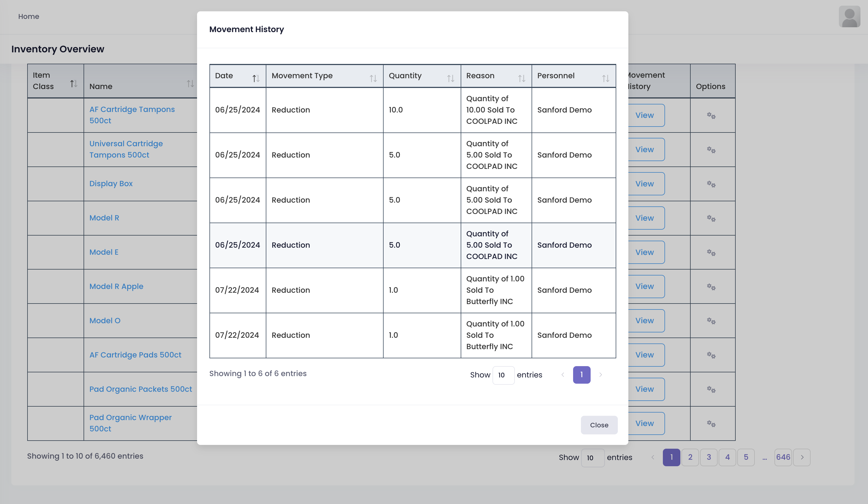The image size is (868, 504).
Task: Sort modal table by Quantity arrows
Action: click(450, 79)
